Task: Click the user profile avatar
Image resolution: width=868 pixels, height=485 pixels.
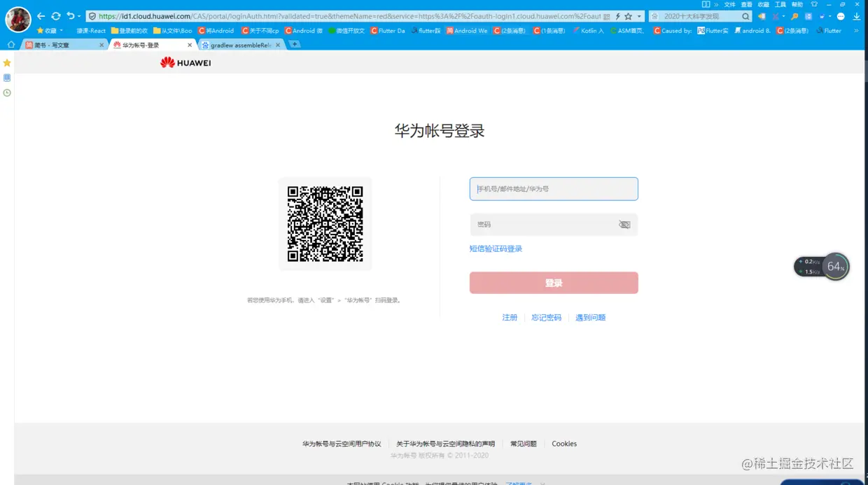Action: coord(18,19)
